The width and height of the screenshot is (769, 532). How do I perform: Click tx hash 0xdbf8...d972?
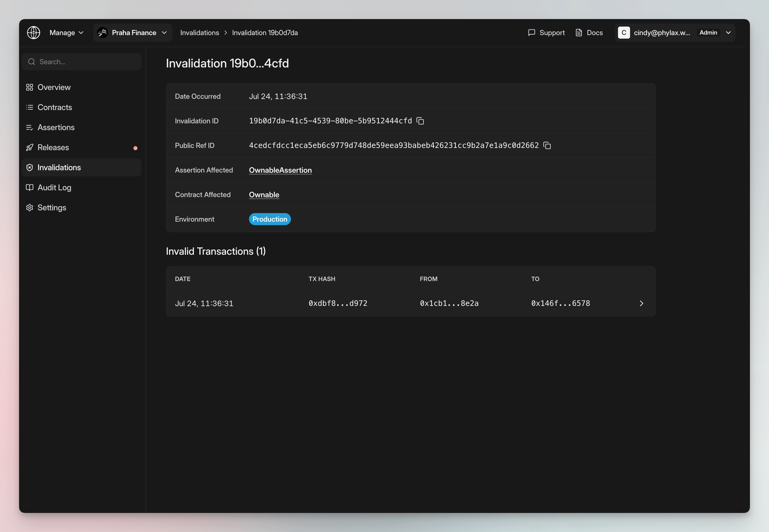(338, 303)
